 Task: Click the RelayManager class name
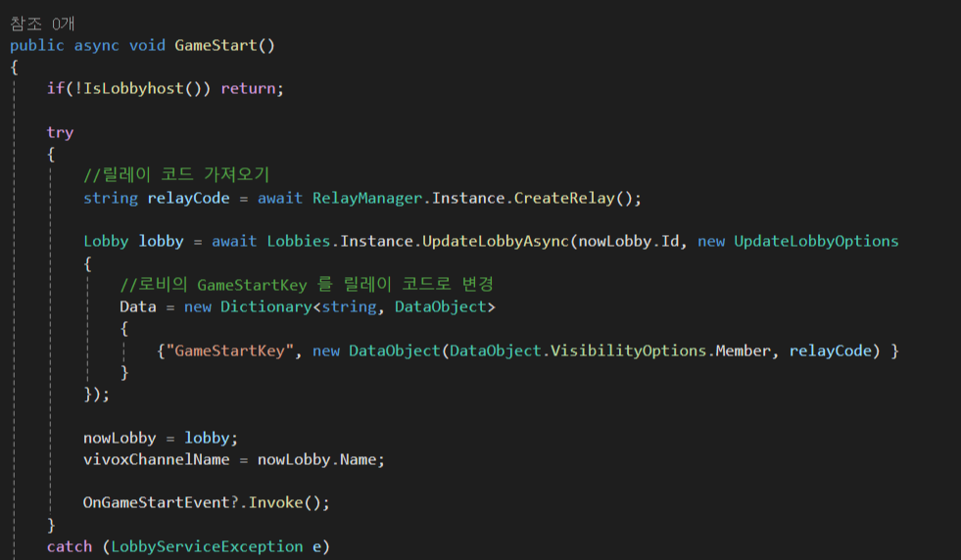coord(367,198)
